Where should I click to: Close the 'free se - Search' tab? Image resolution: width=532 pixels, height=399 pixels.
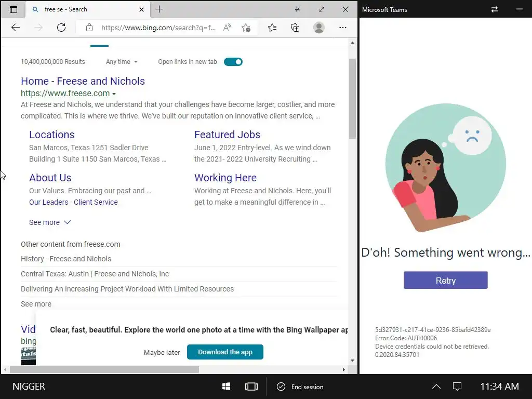pyautogui.click(x=141, y=9)
